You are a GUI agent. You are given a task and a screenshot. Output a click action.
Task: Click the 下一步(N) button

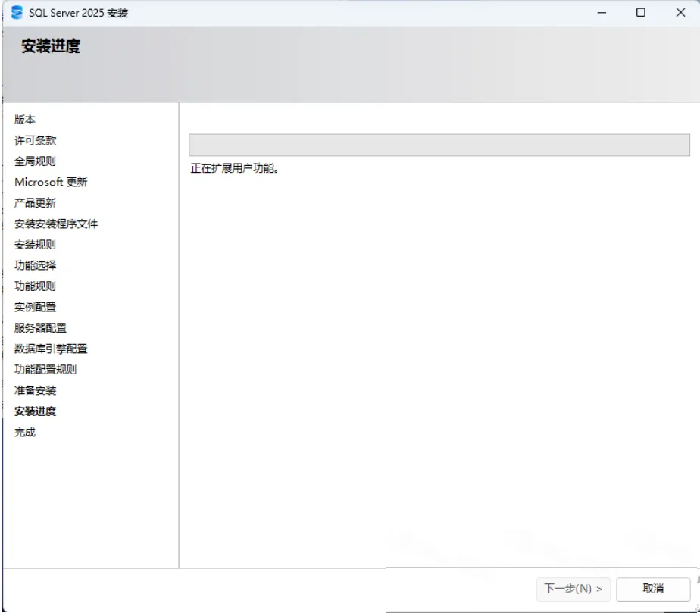click(x=573, y=589)
